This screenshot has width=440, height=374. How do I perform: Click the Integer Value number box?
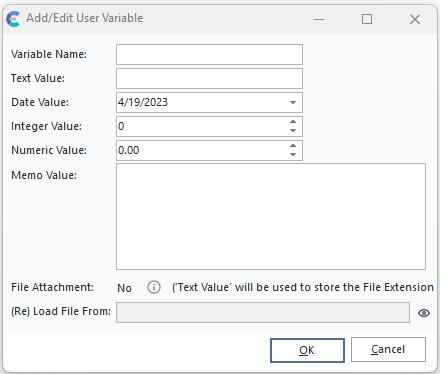click(x=209, y=126)
